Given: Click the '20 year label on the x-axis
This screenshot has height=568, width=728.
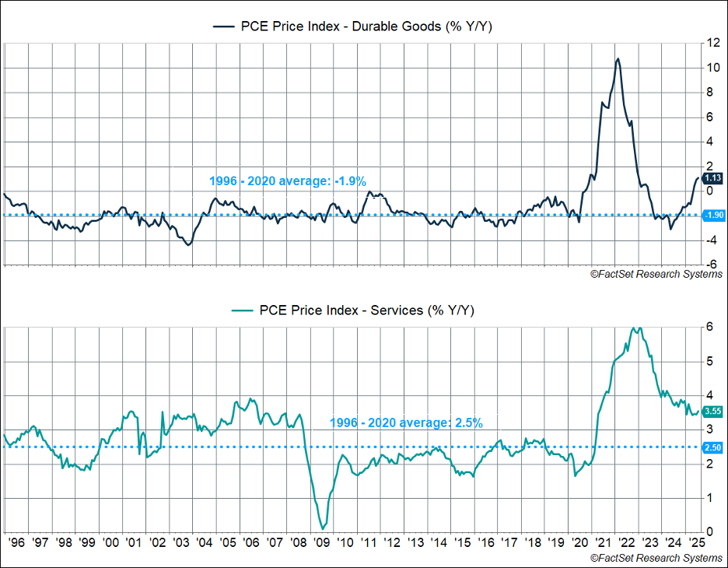Looking at the screenshot, I should tap(579, 542).
